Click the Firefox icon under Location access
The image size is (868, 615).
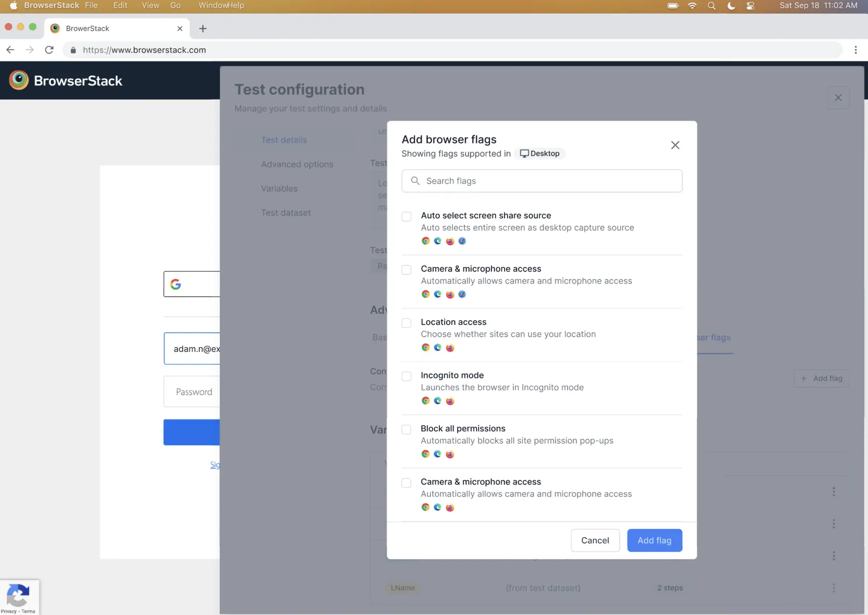(x=450, y=347)
